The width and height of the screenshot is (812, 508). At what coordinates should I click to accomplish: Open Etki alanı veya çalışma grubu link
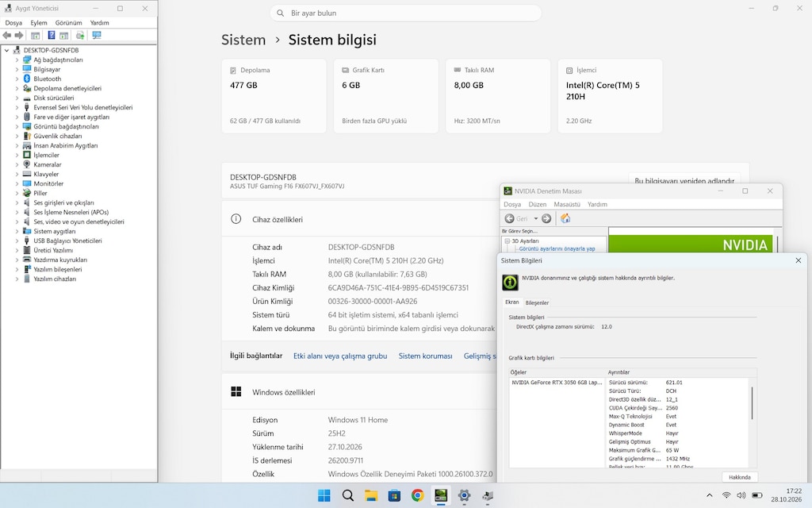point(340,356)
